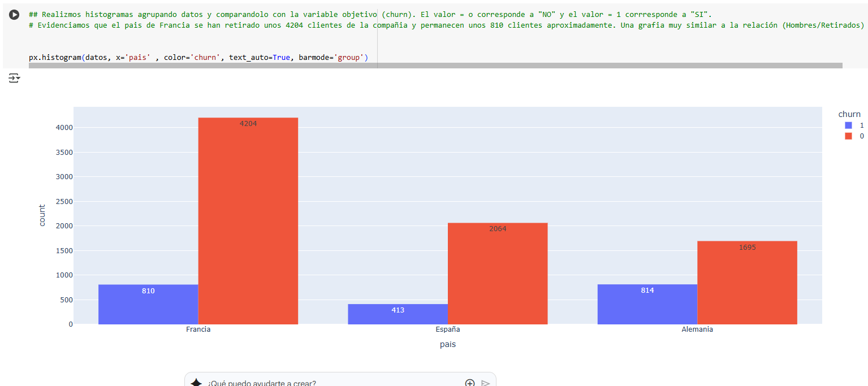Click the España blue bar labeled 413

coord(398,314)
